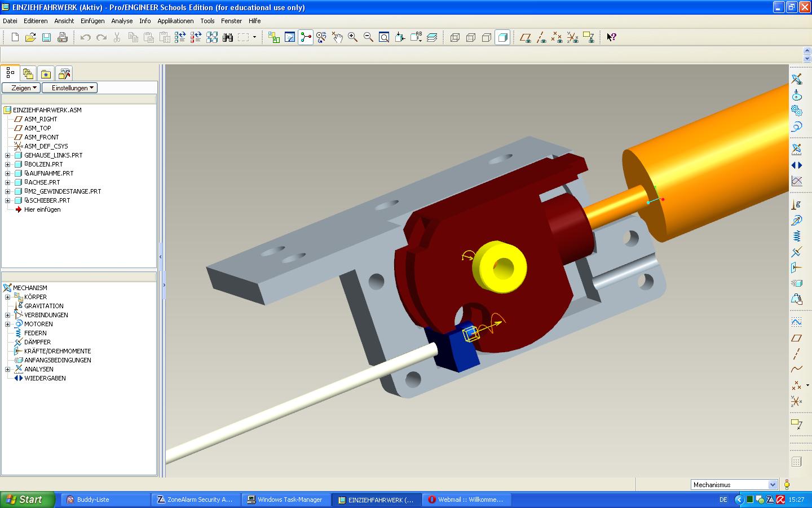Switch to No Hidden display mode

click(487, 37)
